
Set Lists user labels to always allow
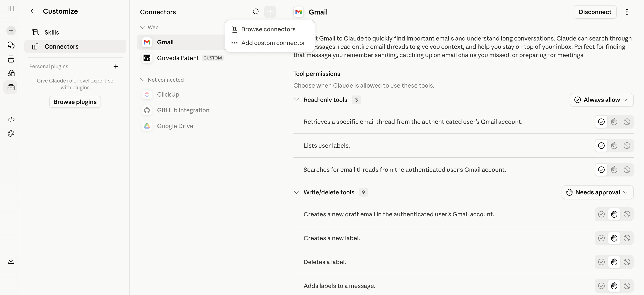coord(601,146)
